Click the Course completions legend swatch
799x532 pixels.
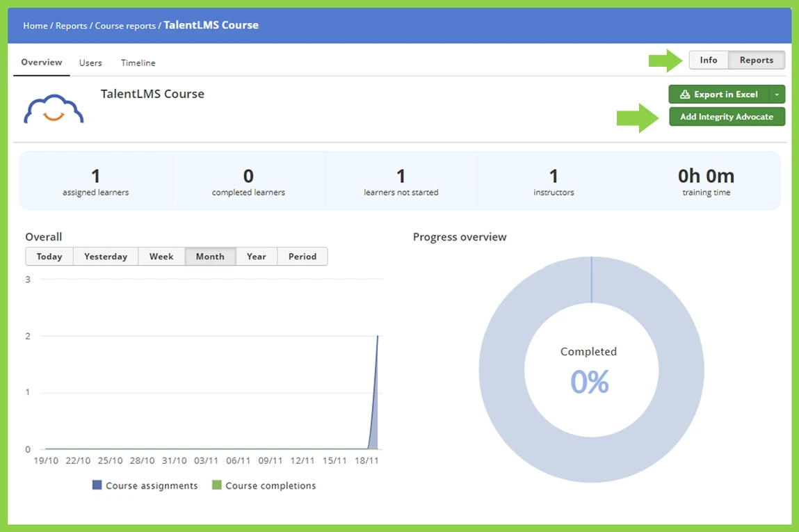(x=216, y=485)
